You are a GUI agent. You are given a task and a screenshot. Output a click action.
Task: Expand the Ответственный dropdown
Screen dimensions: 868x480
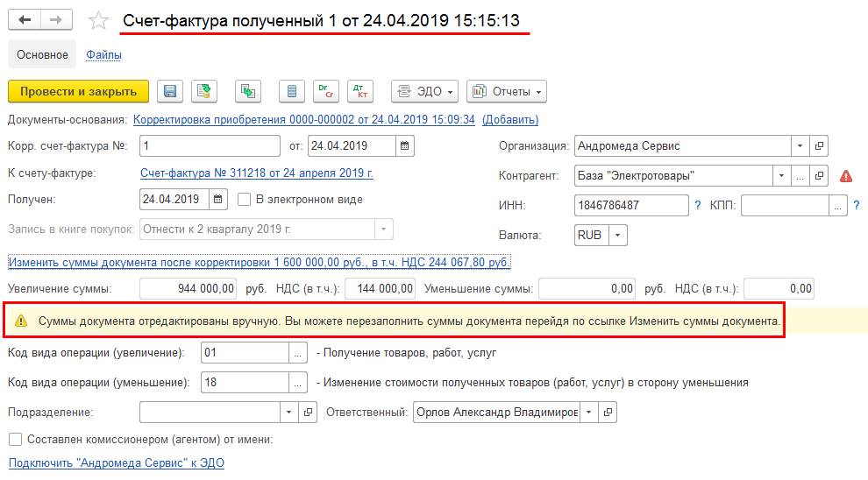[589, 413]
